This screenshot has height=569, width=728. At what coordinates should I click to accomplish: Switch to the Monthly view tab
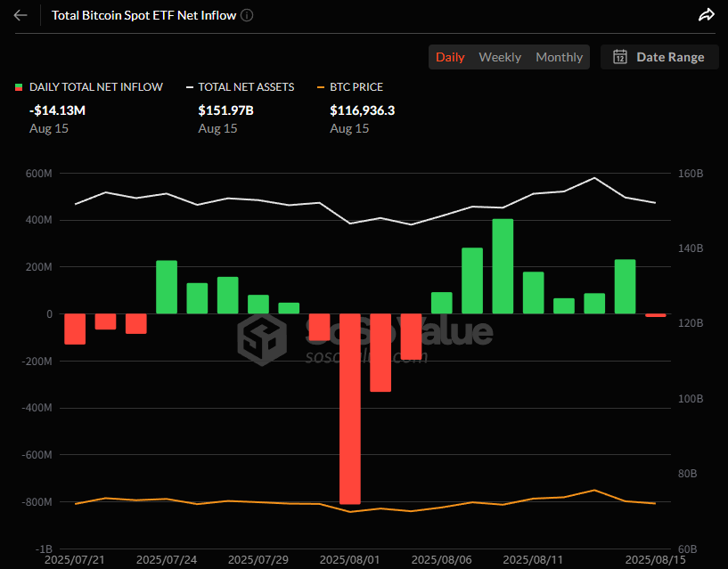559,57
